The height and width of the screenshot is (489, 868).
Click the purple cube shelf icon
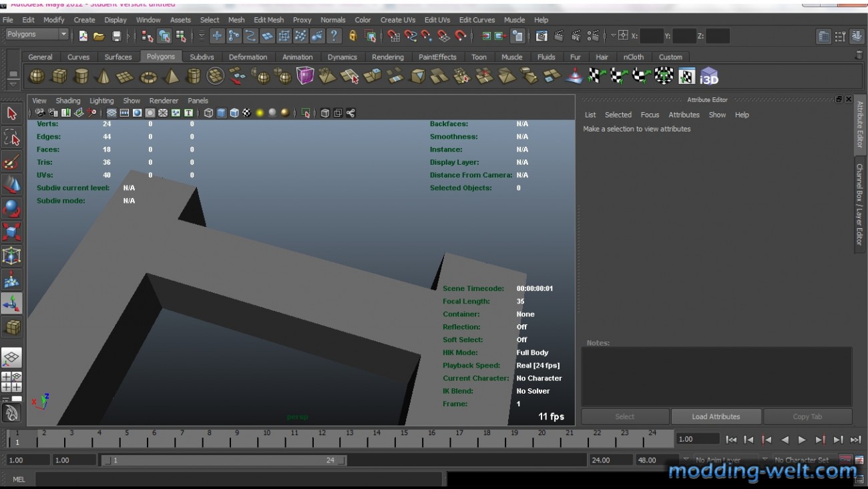pos(305,77)
